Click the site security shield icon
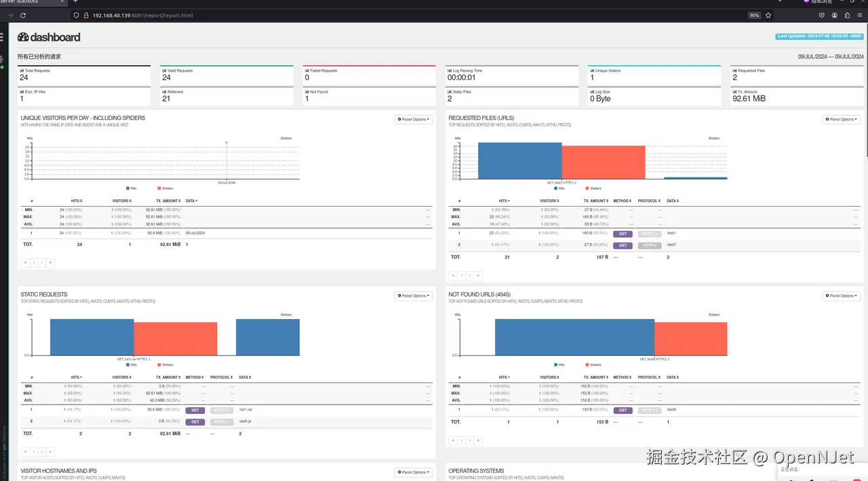The image size is (868, 481). click(77, 15)
